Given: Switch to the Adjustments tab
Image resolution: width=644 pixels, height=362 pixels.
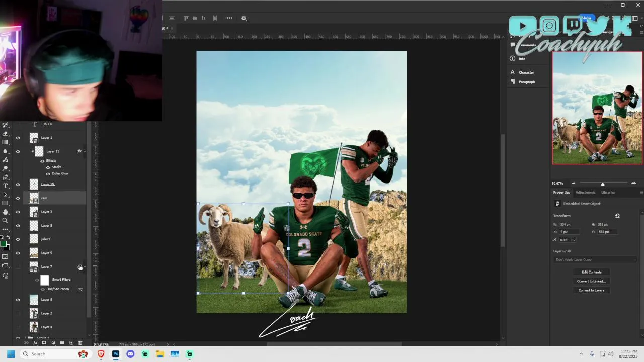Looking at the screenshot, I should tap(585, 193).
